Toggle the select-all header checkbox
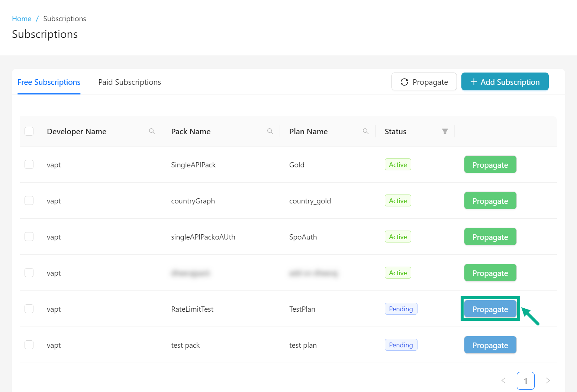577x392 pixels. pyautogui.click(x=29, y=131)
